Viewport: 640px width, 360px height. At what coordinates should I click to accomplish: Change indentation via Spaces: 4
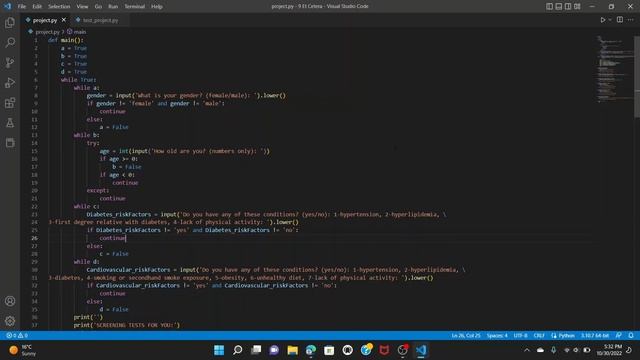pos(497,336)
